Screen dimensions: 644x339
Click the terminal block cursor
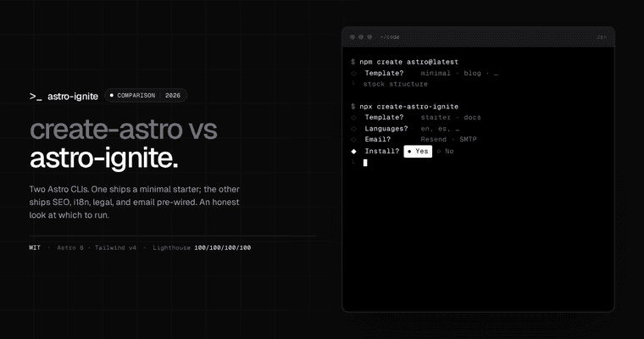[365, 163]
